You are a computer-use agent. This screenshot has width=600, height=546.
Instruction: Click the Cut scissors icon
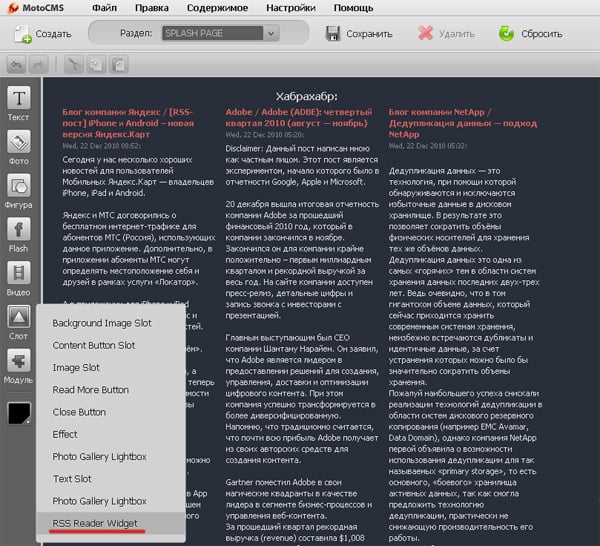coord(75,64)
